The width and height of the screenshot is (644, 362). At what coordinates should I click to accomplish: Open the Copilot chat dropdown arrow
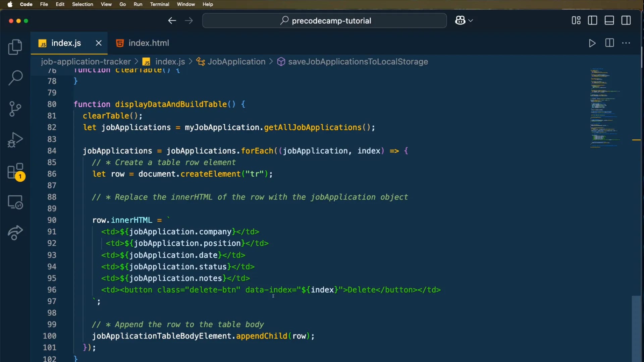(x=471, y=21)
